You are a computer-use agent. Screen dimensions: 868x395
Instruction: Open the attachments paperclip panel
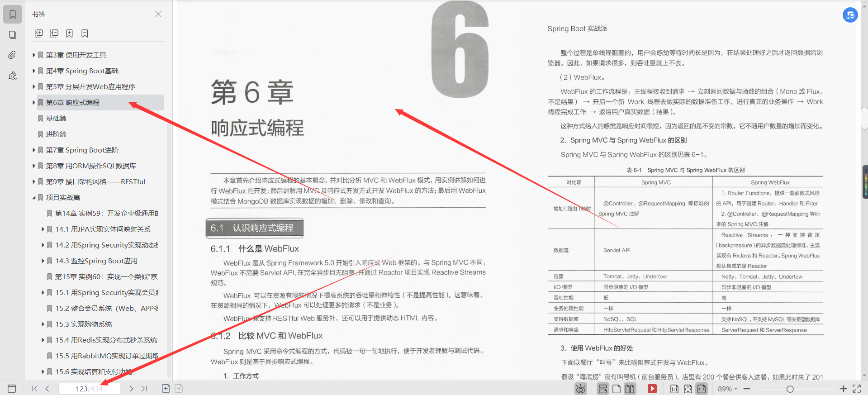(12, 55)
